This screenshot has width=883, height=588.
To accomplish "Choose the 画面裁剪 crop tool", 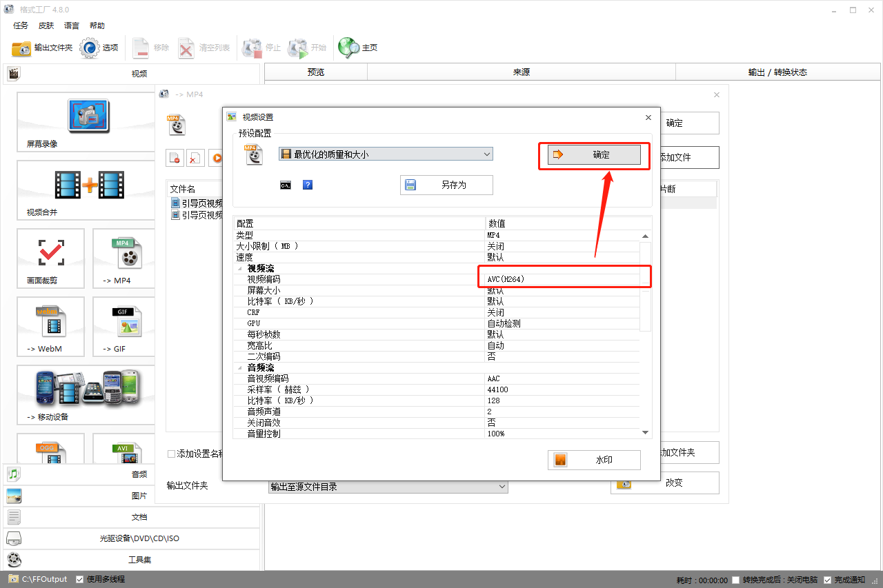I will 51,253.
